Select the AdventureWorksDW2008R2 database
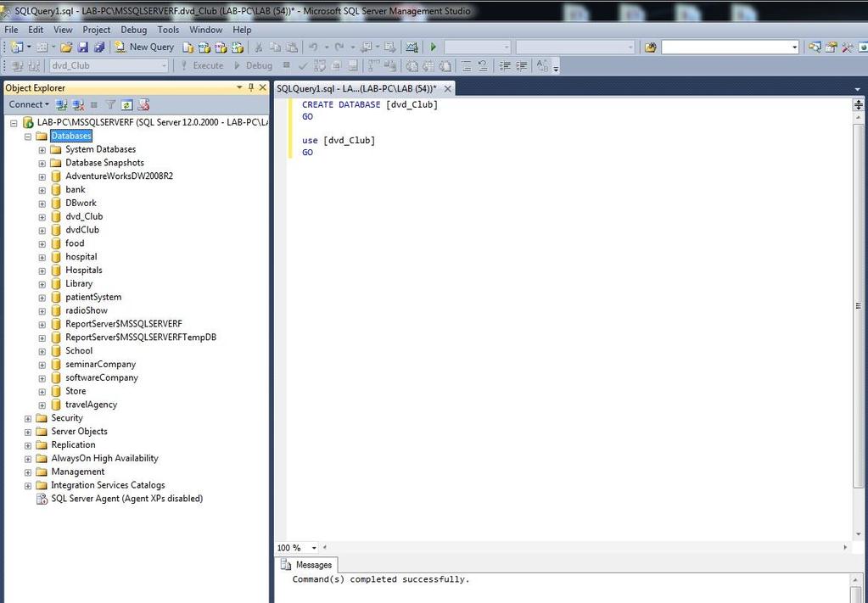The image size is (868, 603). point(119,176)
